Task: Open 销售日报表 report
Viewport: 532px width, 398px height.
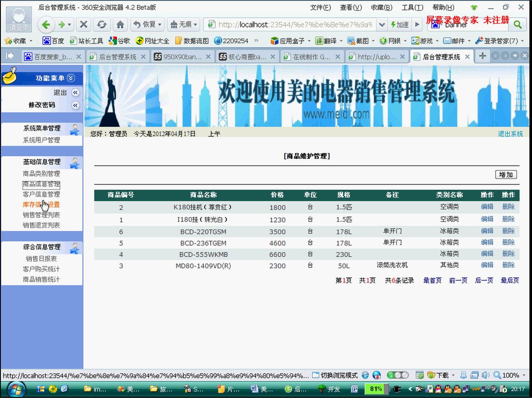Action: coord(41,259)
